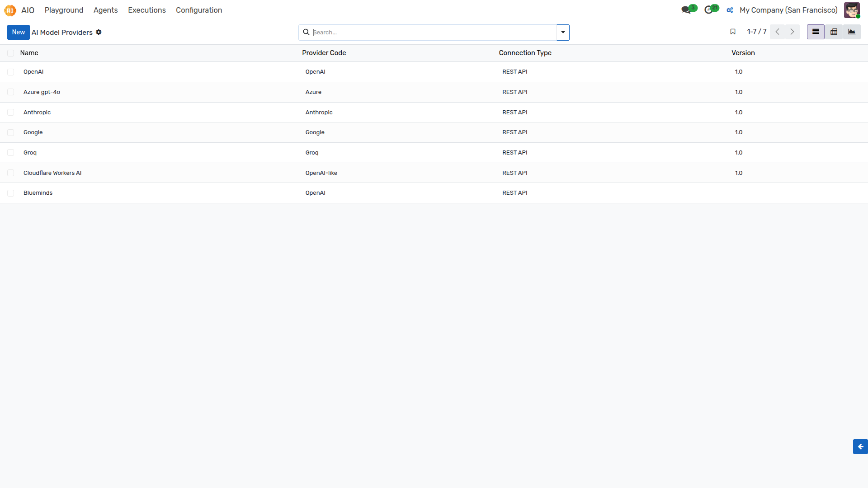Open the Executions menu
868x488 pixels.
[146, 10]
